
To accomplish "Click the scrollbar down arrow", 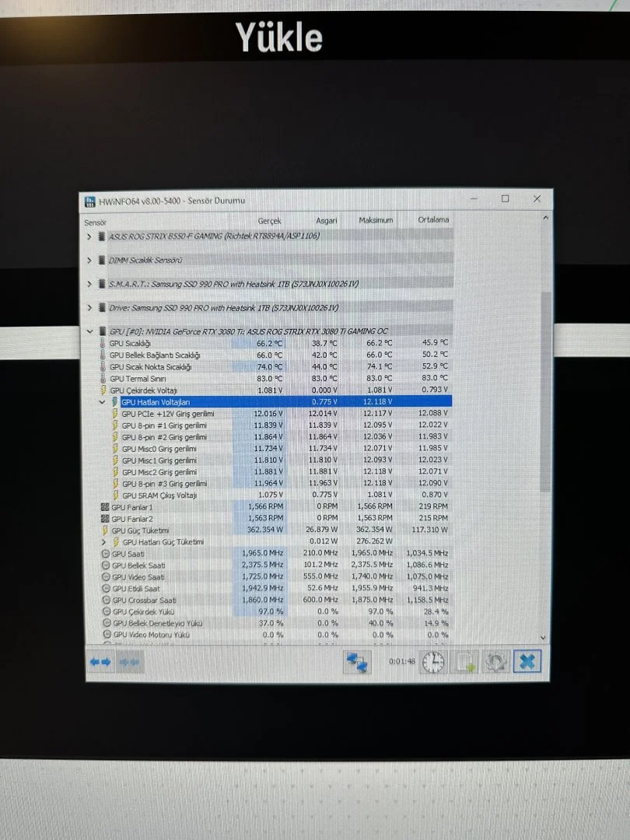I will (x=544, y=638).
